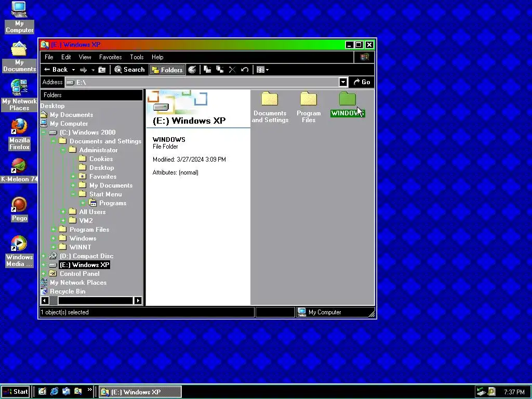Viewport: 532px width, 399px height.
Task: Collapse the Administrator tree node
Action: (x=63, y=150)
